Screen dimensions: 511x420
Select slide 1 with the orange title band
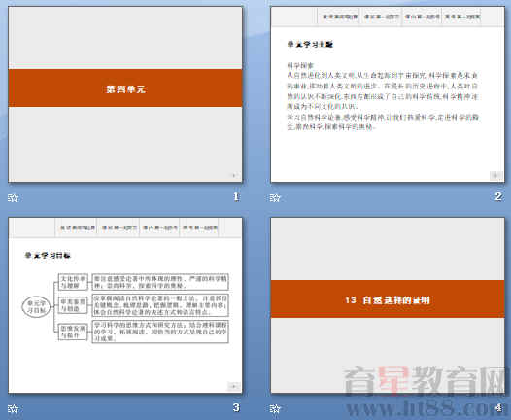(x=125, y=94)
